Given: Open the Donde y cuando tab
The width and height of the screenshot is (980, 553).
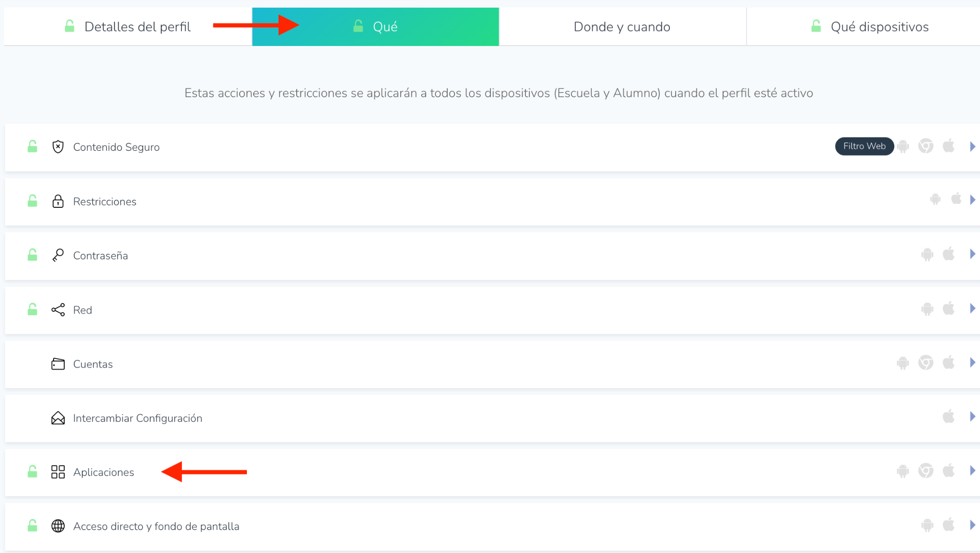Looking at the screenshot, I should pos(622,27).
